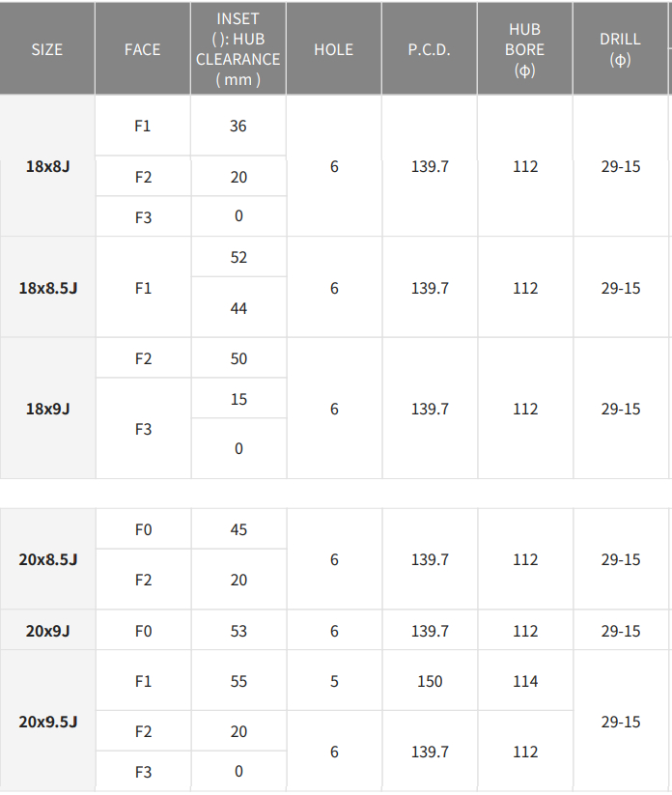Click the HUB BORE column header
Viewport: 672px width, 795px height.
pyautogui.click(x=524, y=48)
